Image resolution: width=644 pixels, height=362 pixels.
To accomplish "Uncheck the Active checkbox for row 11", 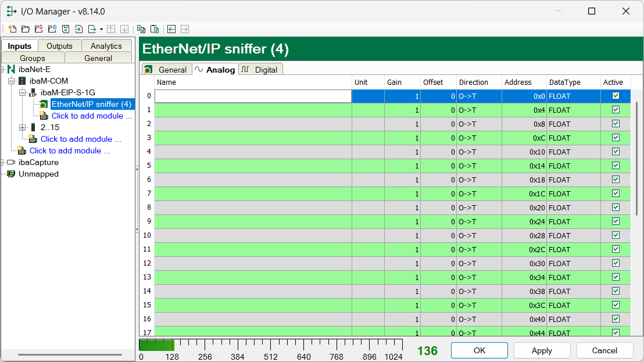I will (616, 249).
